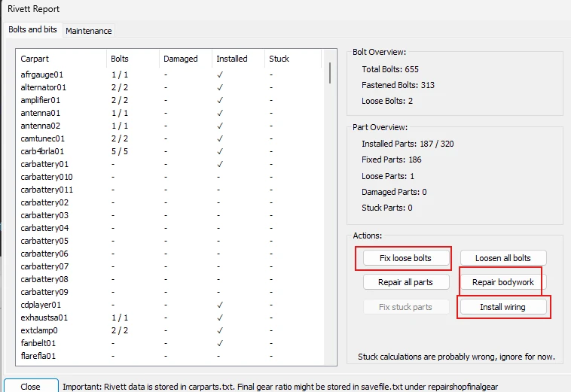Select the exhaustsa01 entry
Screen dimensions: 571x392
44,318
